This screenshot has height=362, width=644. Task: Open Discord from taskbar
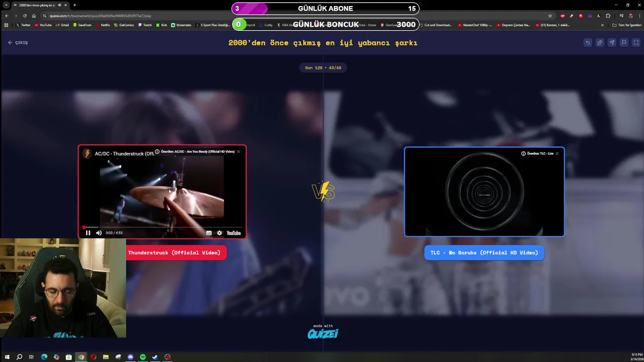pyautogui.click(x=130, y=357)
